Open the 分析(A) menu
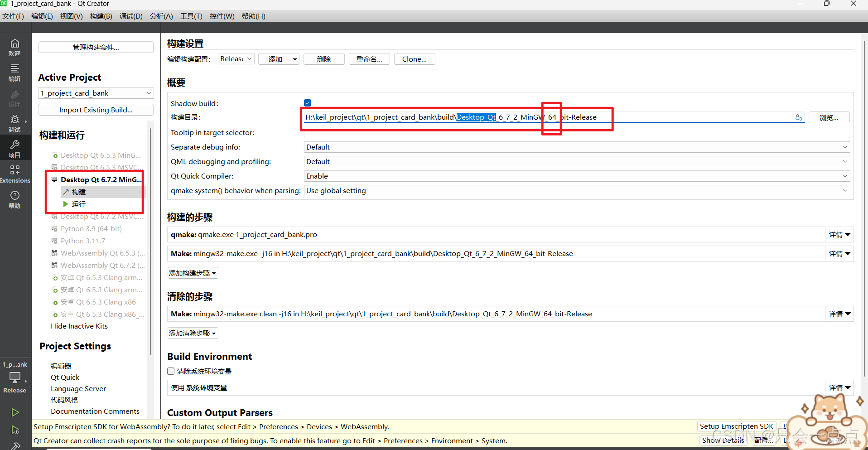Screen dimensions: 868x450 [x=161, y=16]
